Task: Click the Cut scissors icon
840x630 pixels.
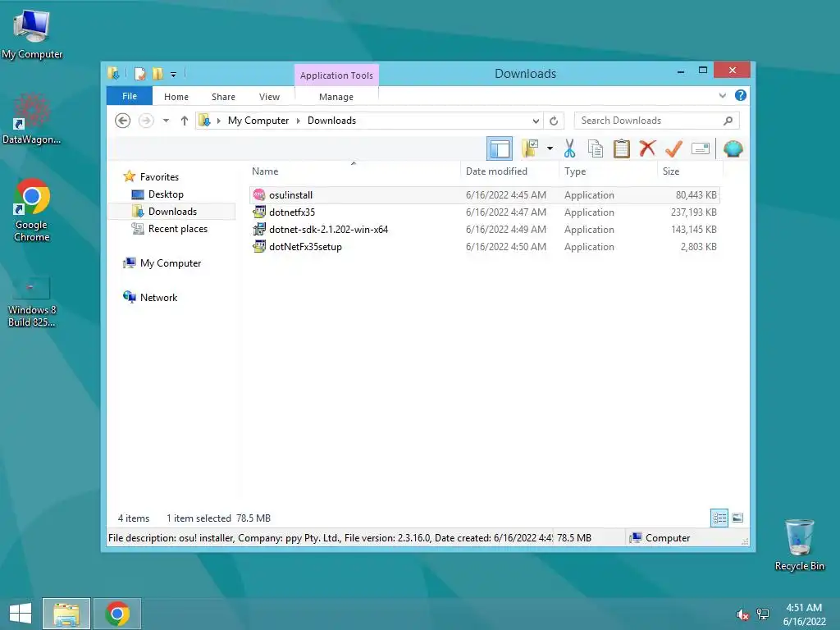Action: click(x=569, y=148)
